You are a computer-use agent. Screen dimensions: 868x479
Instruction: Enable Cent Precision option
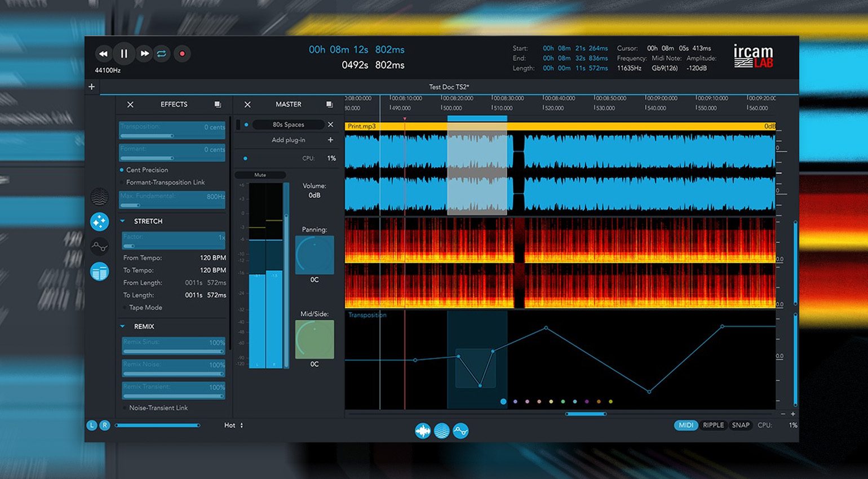click(x=122, y=170)
